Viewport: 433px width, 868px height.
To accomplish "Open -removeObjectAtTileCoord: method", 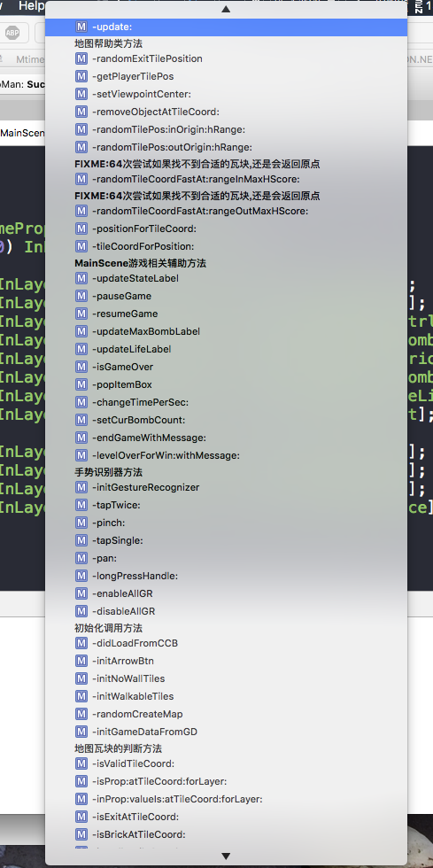I will click(x=226, y=112).
